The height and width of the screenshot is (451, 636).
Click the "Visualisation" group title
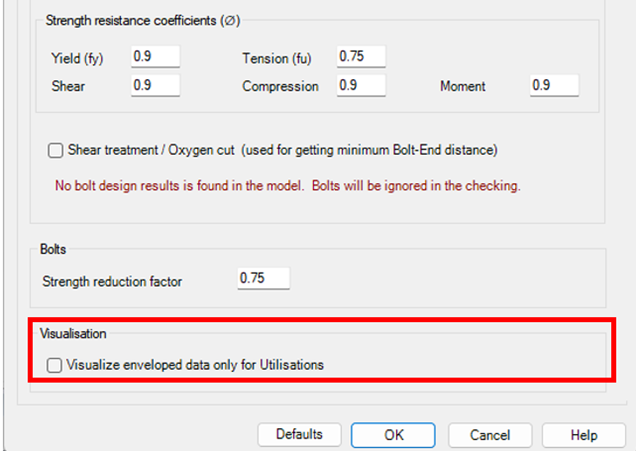pos(72,334)
